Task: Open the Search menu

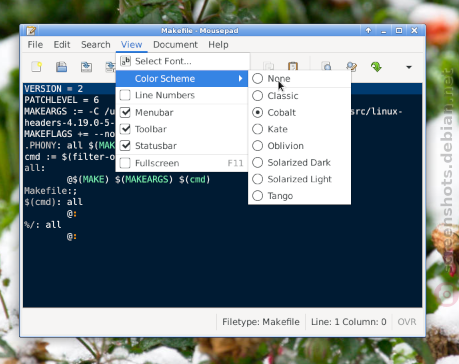Action: [x=96, y=45]
